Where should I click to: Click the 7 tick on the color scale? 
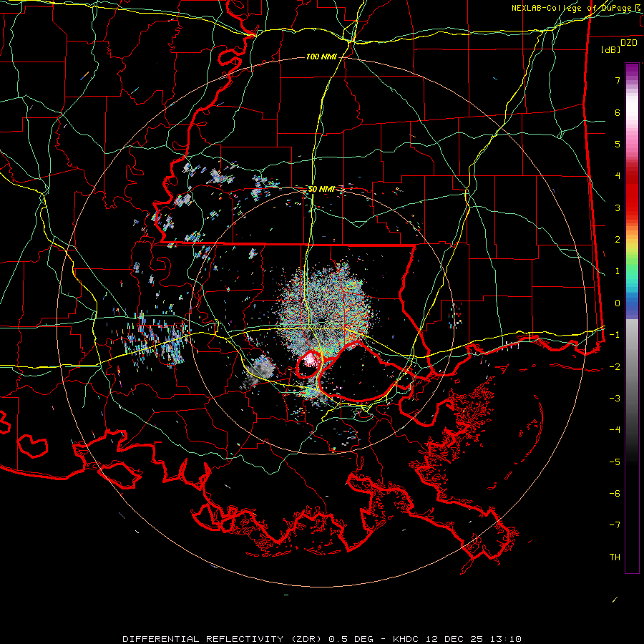click(x=618, y=80)
